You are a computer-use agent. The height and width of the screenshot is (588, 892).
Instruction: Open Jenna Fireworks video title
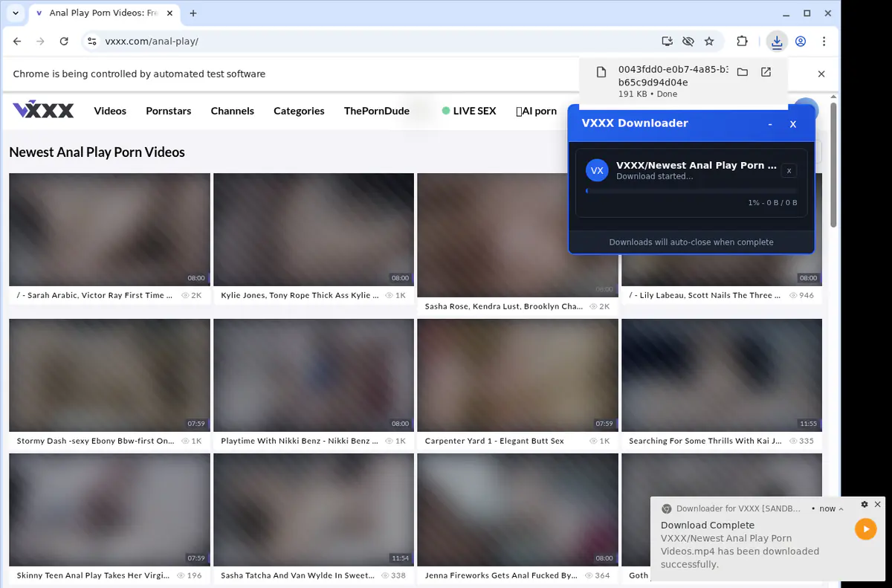click(x=501, y=575)
